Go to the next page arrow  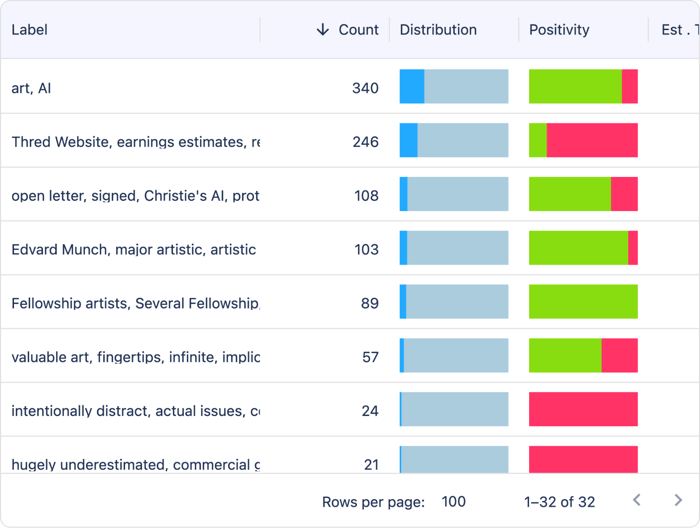pyautogui.click(x=677, y=501)
